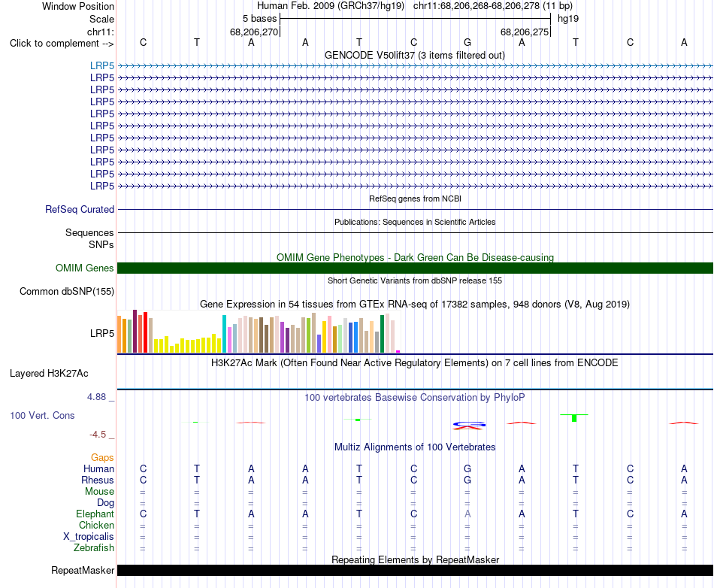Click the coordinate '68,206,270' on the ruler

(253, 32)
